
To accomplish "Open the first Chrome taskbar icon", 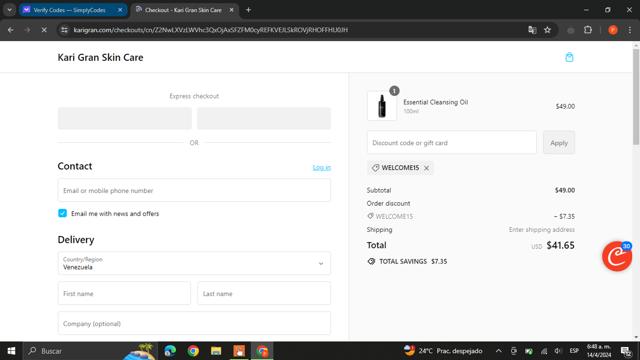I will (193, 351).
